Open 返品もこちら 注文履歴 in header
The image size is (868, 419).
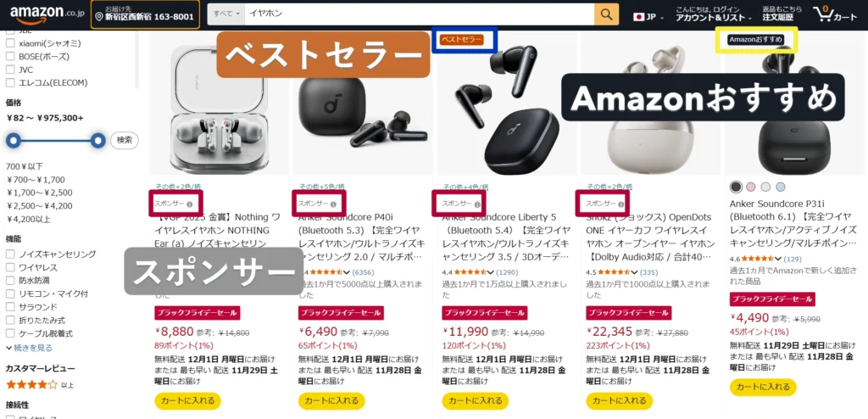[782, 14]
